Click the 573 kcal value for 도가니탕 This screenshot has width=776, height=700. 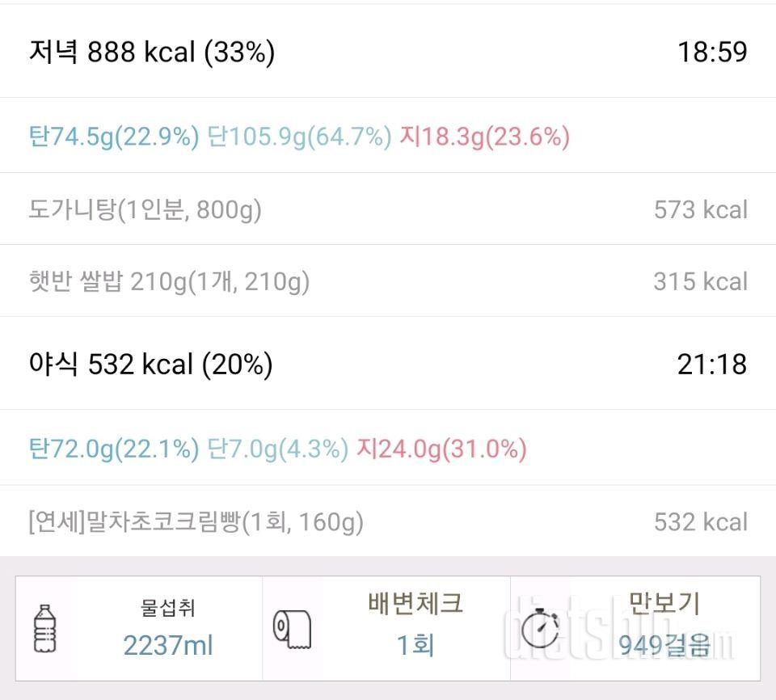click(700, 210)
